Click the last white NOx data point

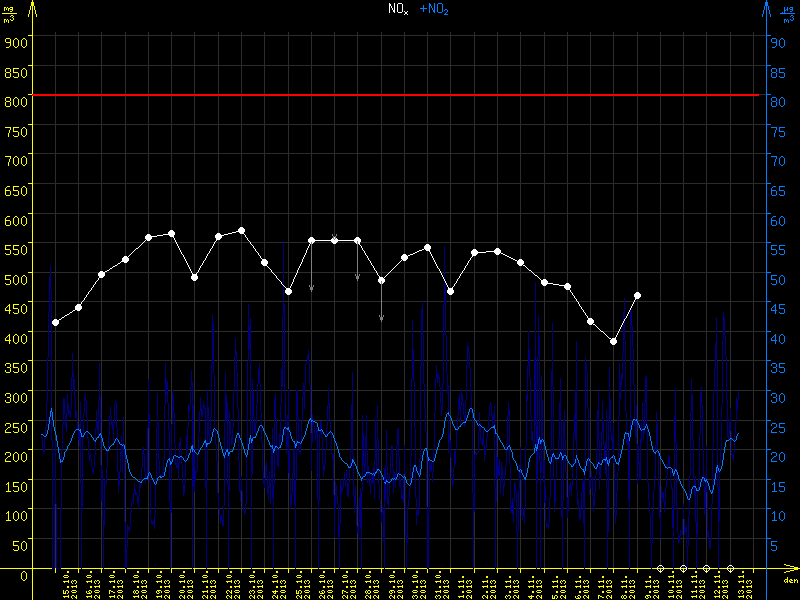pyautogui.click(x=637, y=296)
